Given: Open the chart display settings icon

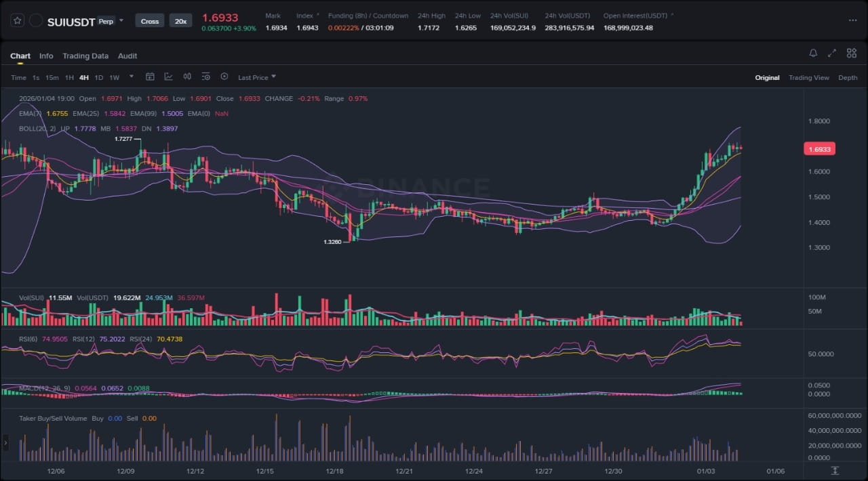Looking at the screenshot, I should click(x=205, y=77).
